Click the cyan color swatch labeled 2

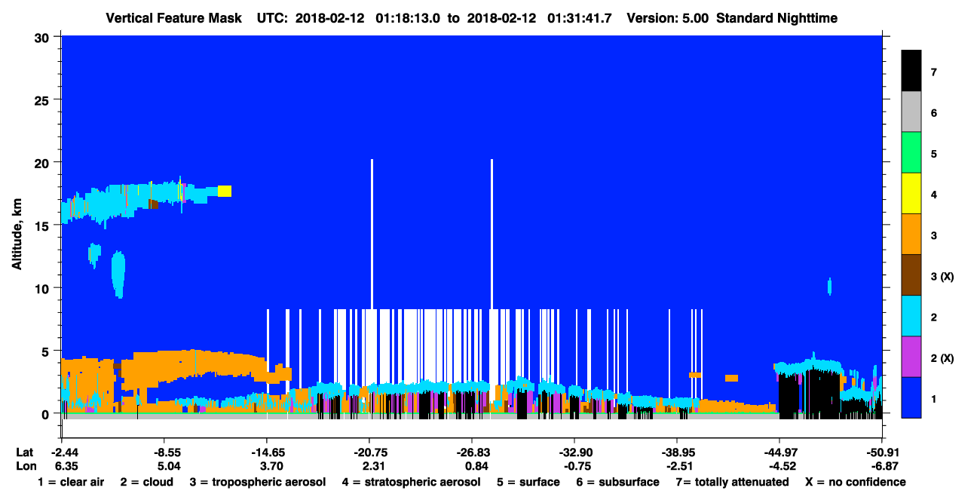tap(911, 316)
